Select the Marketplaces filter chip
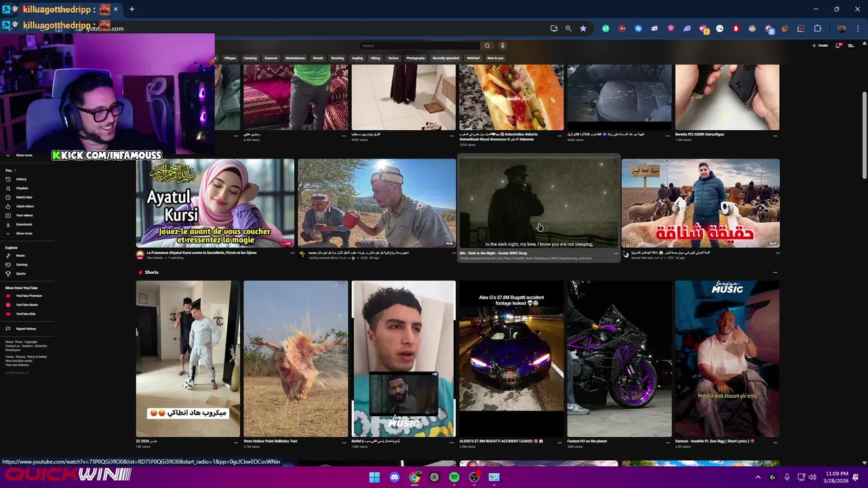The width and height of the screenshot is (868, 488). click(295, 58)
